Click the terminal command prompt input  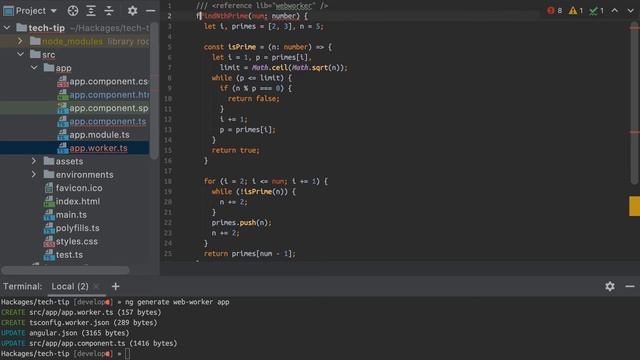pos(127,354)
